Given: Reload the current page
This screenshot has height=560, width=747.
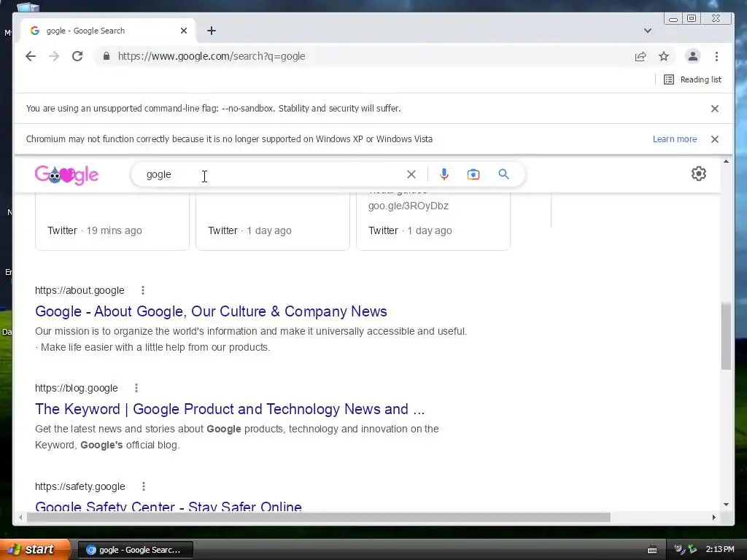Looking at the screenshot, I should click(77, 56).
